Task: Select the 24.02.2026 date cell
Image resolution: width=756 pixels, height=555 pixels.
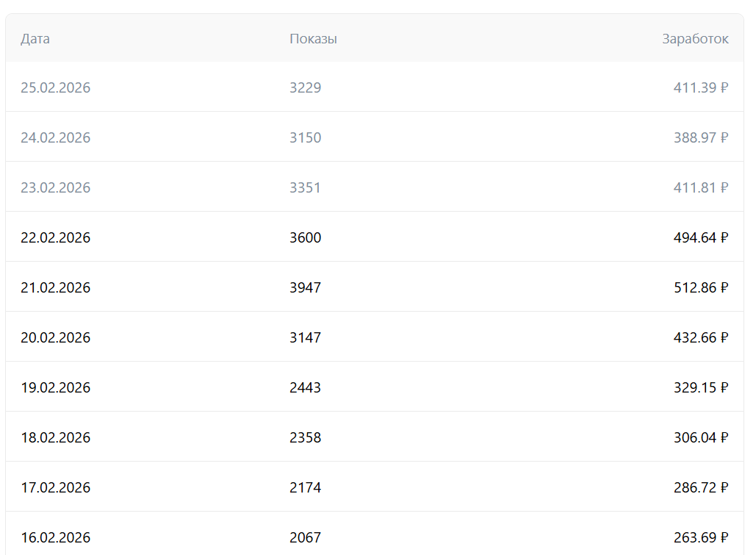Action: tap(56, 138)
